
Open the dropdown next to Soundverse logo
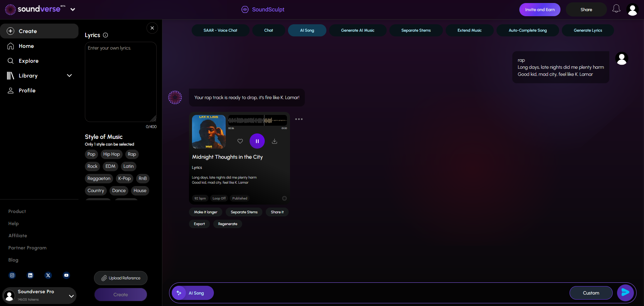[73, 9]
